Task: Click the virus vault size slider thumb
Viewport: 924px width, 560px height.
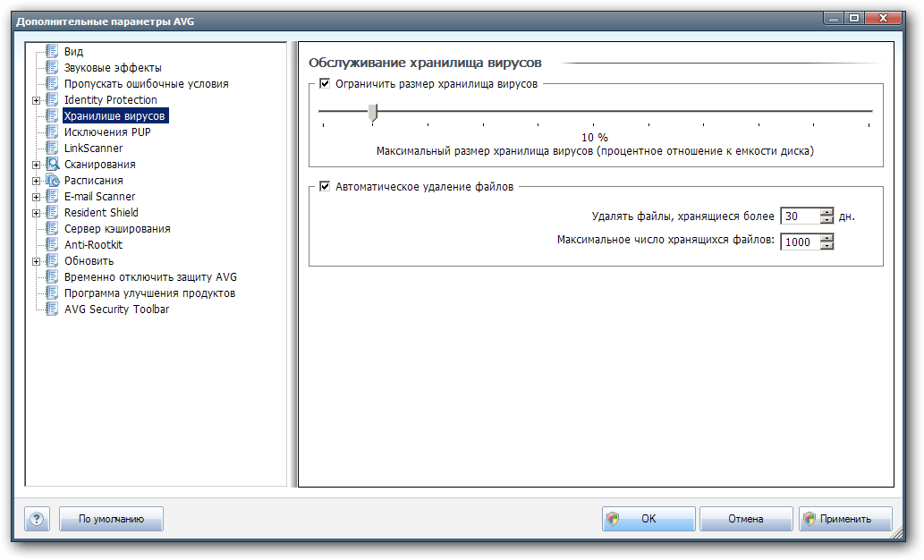Action: (x=373, y=113)
